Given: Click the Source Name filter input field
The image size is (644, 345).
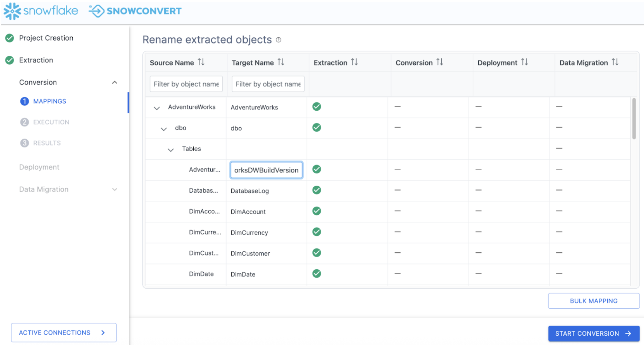Looking at the screenshot, I should (x=186, y=84).
